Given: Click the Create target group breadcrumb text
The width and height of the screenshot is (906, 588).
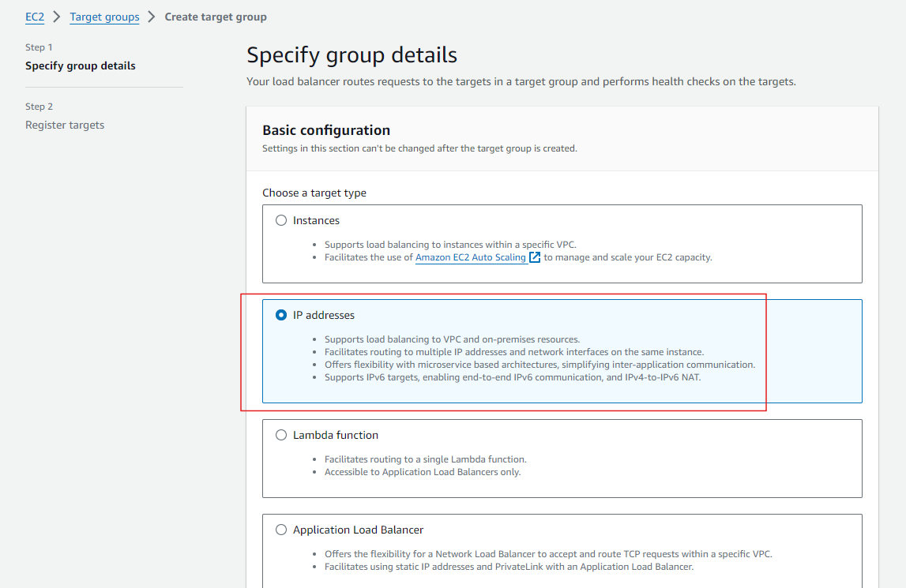Looking at the screenshot, I should tap(216, 17).
